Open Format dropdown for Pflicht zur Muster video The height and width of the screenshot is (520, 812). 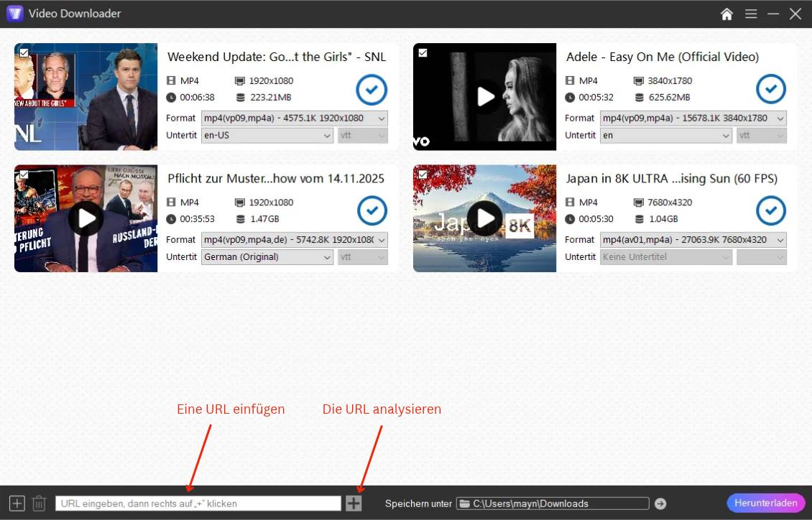click(294, 240)
